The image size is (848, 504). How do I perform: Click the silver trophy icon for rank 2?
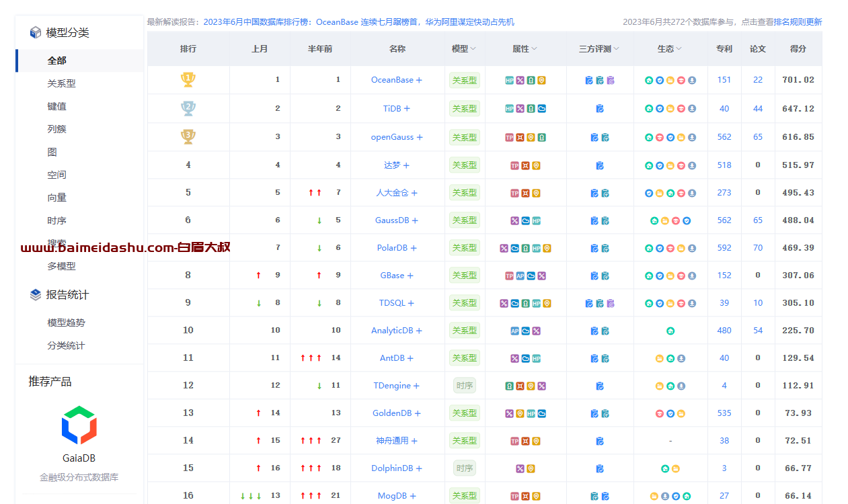(x=188, y=108)
